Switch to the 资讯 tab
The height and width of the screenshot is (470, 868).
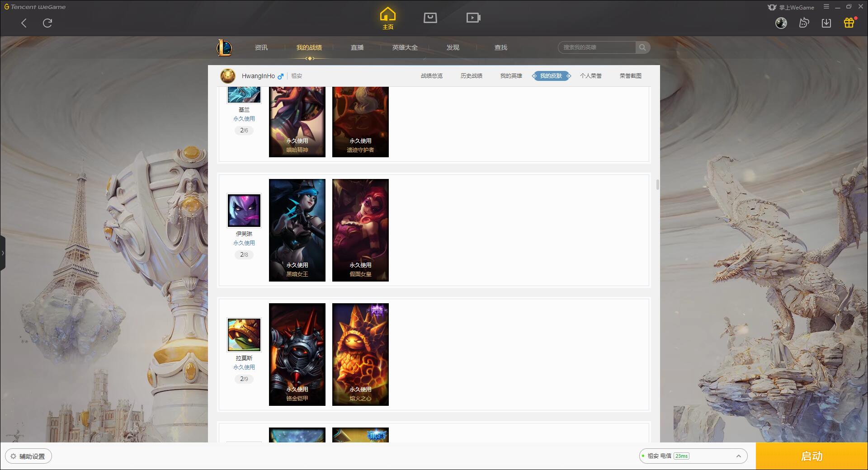[261, 47]
